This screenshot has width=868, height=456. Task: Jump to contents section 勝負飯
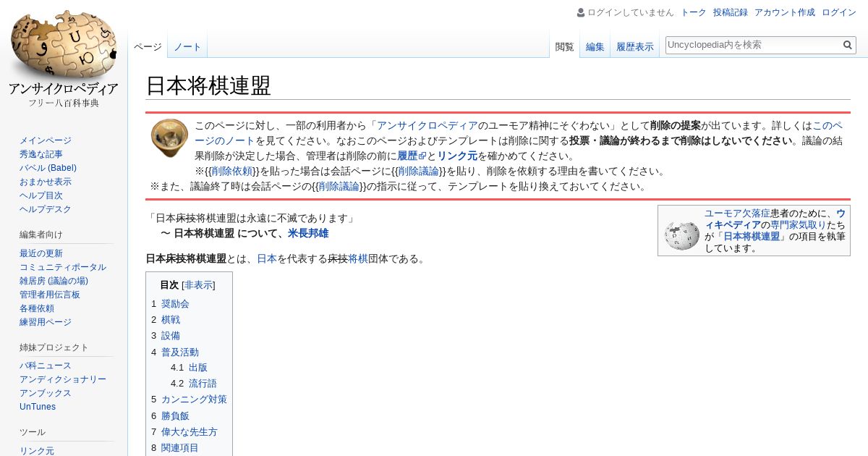[x=175, y=416]
